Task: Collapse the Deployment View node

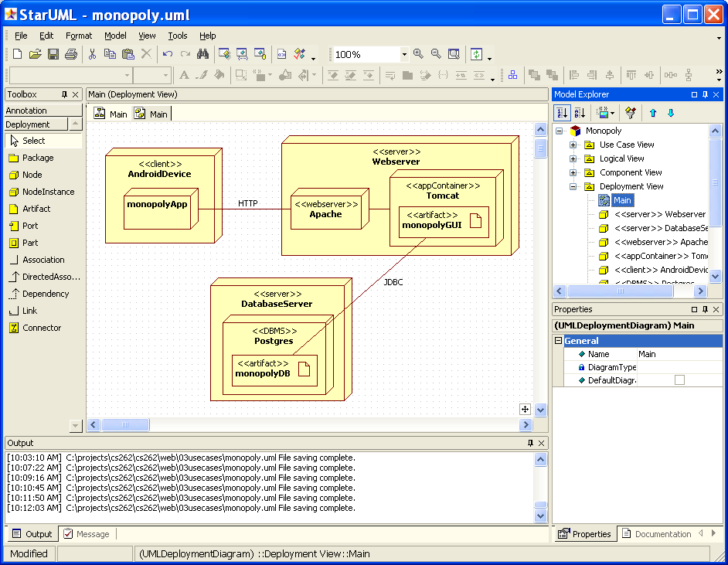Action: coord(573,186)
